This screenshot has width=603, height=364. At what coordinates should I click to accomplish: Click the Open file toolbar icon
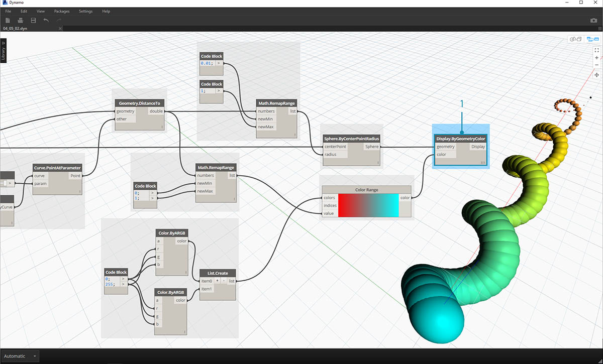coord(21,20)
